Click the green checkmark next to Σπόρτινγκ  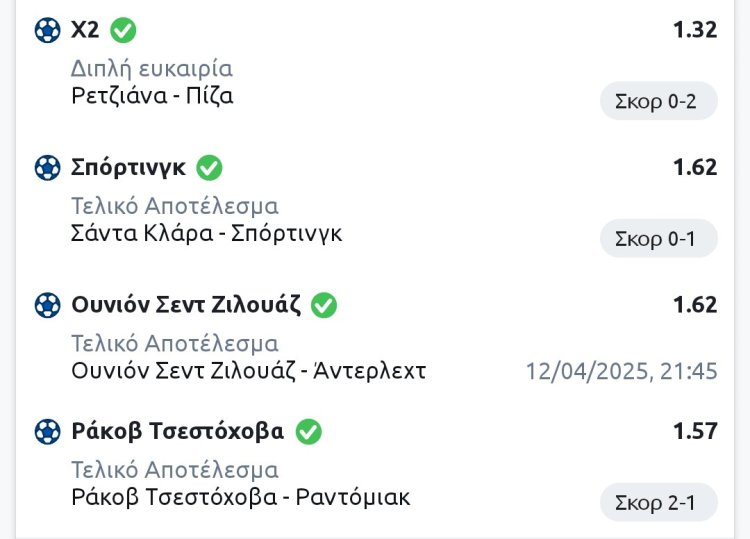pos(210,167)
